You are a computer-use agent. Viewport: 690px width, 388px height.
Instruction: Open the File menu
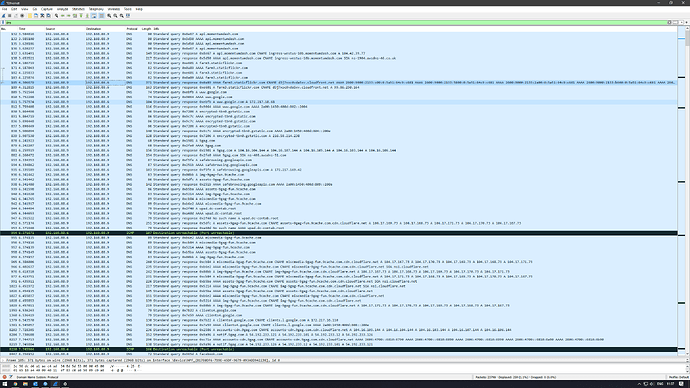(4, 9)
